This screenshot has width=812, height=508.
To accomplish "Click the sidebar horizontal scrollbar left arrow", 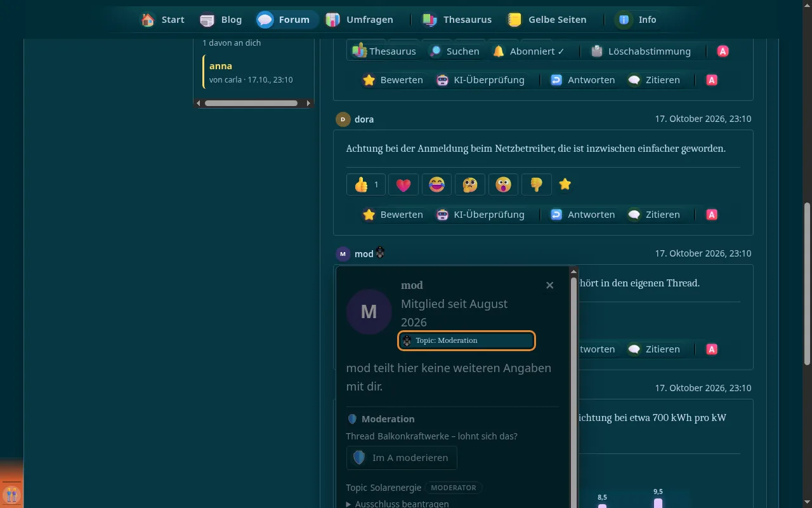I will [x=199, y=103].
